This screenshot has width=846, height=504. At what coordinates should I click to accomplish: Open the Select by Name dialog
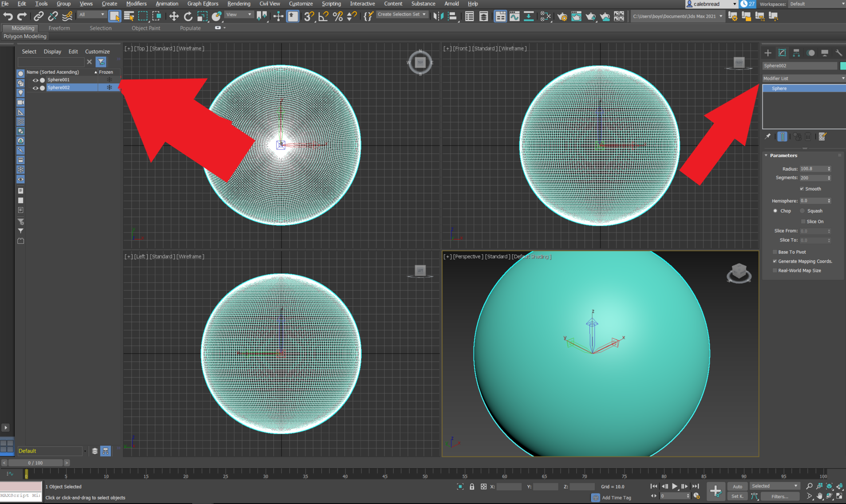pyautogui.click(x=129, y=16)
